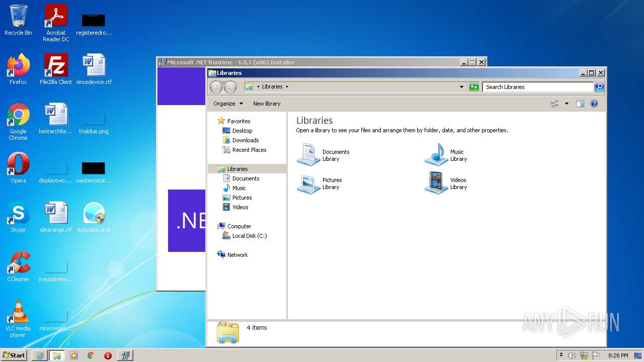644x362 pixels.
Task: Open the Start menu
Action: [14, 355]
